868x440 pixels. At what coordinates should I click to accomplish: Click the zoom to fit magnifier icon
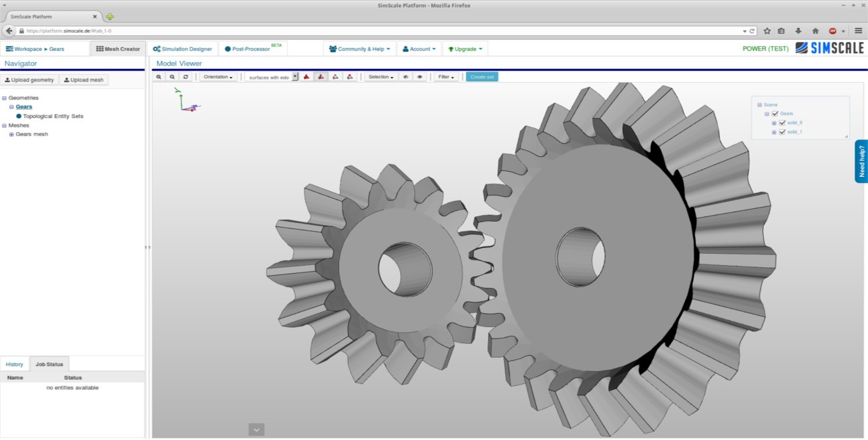tap(172, 76)
